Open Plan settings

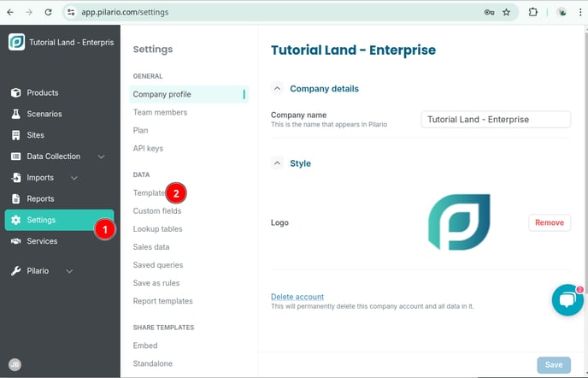(141, 130)
